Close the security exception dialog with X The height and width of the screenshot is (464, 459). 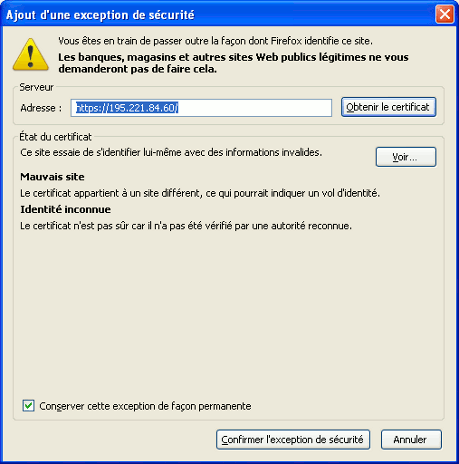445,14
